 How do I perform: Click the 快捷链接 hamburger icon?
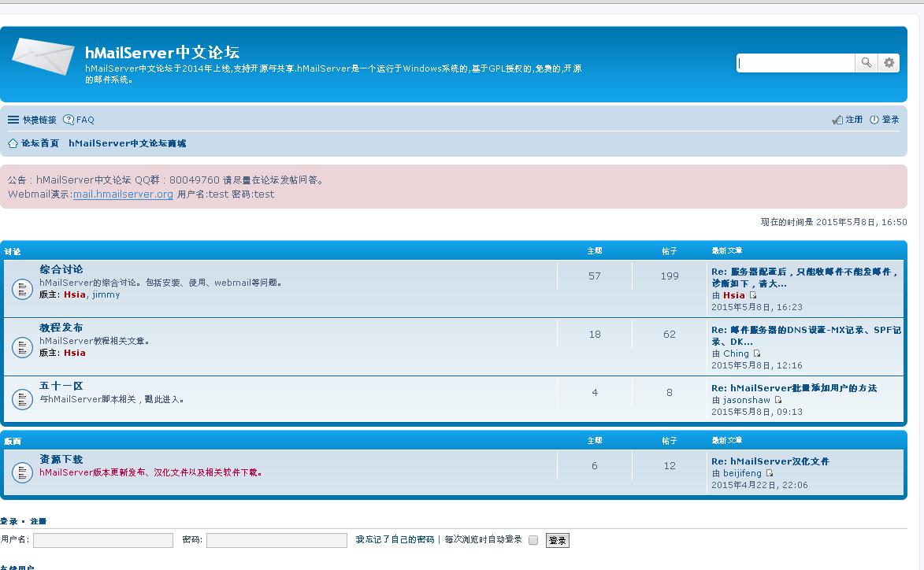click(x=13, y=120)
